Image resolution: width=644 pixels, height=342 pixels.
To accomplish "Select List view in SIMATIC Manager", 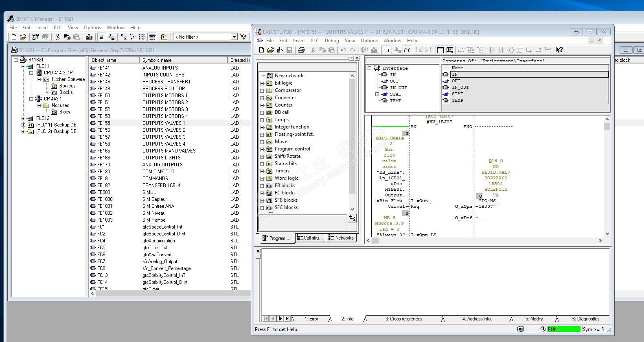I will coord(142,37).
